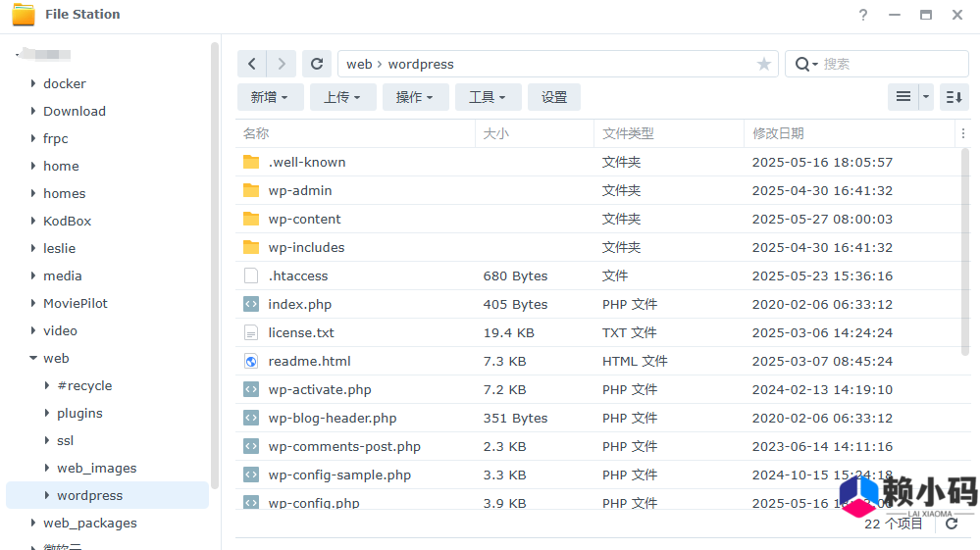The height and width of the screenshot is (550, 980).
Task: Sort by 名称 column header
Action: coord(355,133)
